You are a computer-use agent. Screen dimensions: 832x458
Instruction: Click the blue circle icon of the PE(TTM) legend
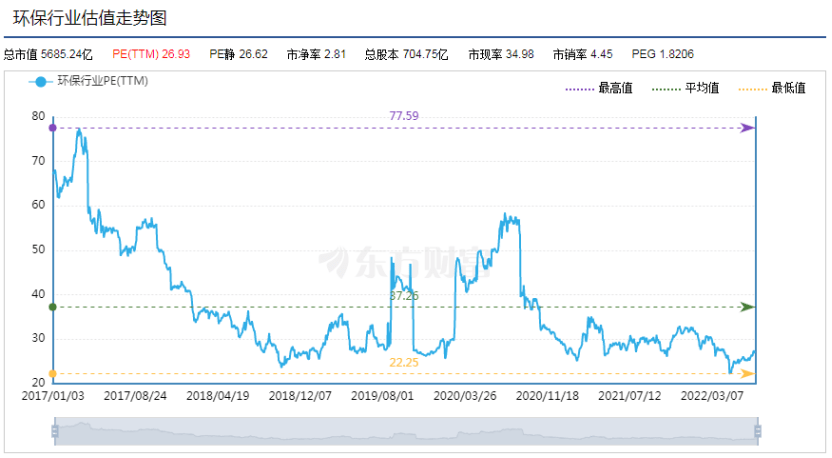(40, 82)
